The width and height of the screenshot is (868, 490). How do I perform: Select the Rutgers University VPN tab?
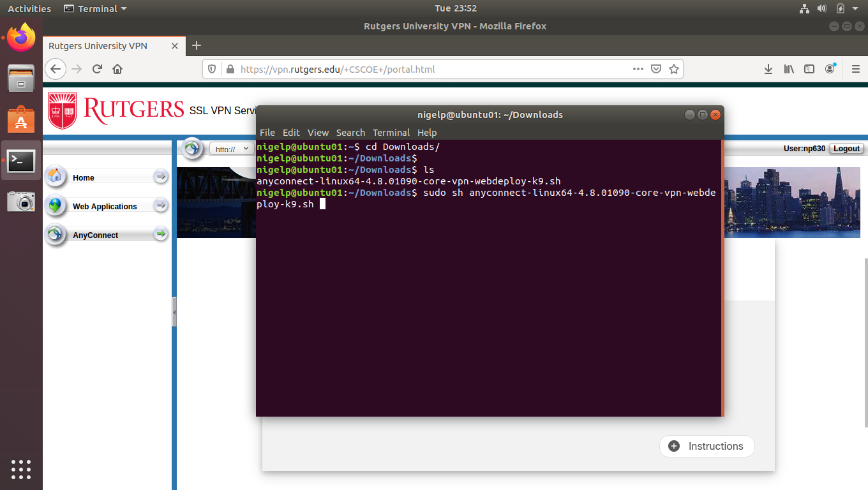point(114,46)
